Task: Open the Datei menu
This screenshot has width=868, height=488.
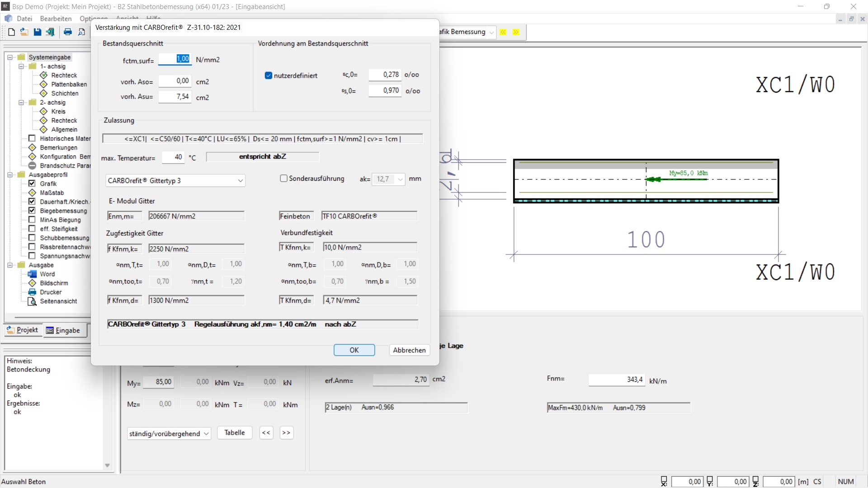Action: point(24,19)
